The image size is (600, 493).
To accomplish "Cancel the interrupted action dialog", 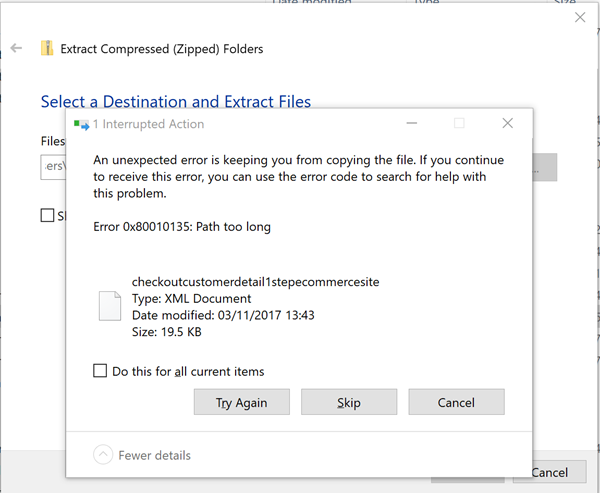I will pyautogui.click(x=456, y=402).
